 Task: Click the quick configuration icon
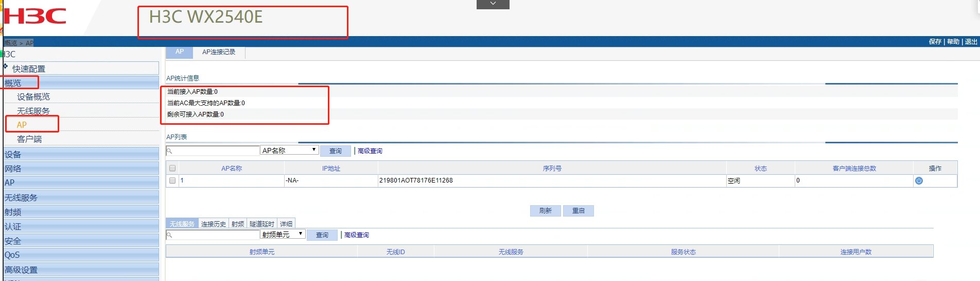pyautogui.click(x=6, y=67)
